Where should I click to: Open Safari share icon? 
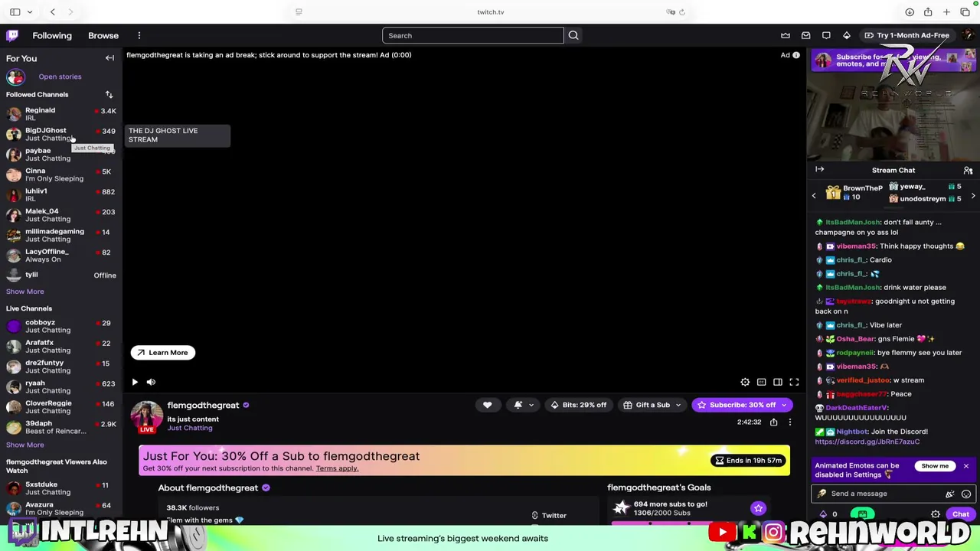coord(928,12)
